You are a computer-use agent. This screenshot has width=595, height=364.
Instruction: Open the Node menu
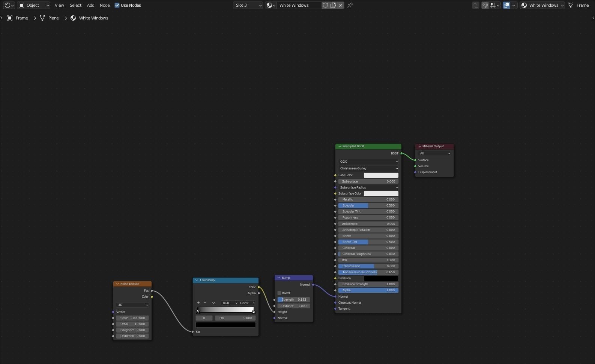(105, 5)
